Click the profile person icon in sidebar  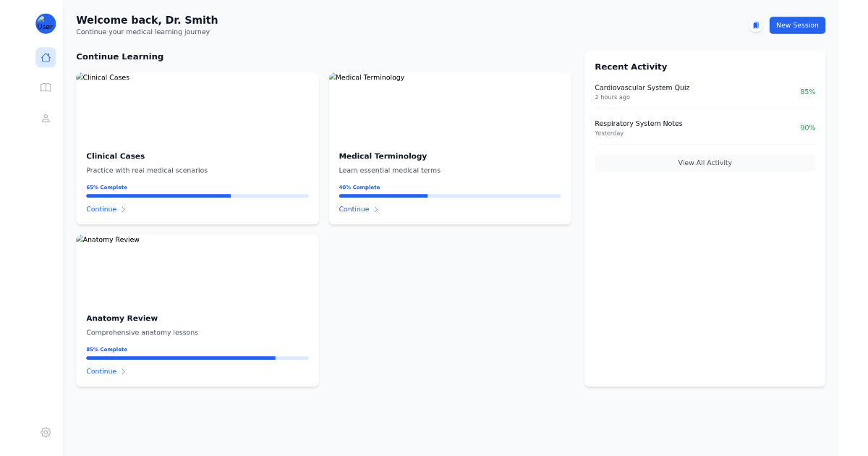tap(46, 118)
